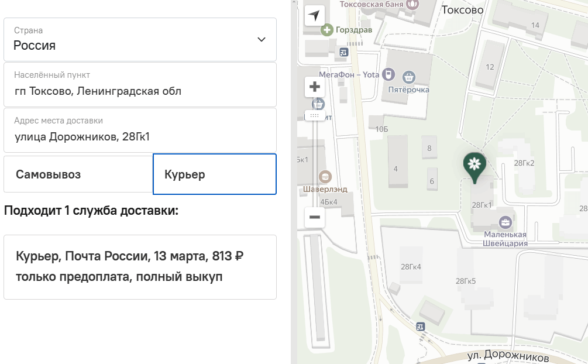Open the Шаверлэнд food place icon
The height and width of the screenshot is (364, 588).
pos(325,176)
